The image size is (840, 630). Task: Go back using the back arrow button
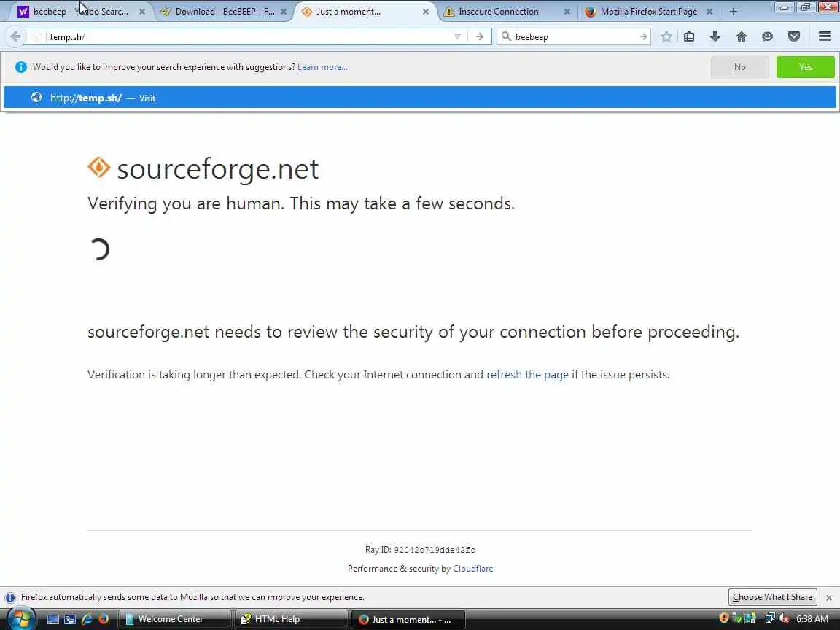pos(15,36)
